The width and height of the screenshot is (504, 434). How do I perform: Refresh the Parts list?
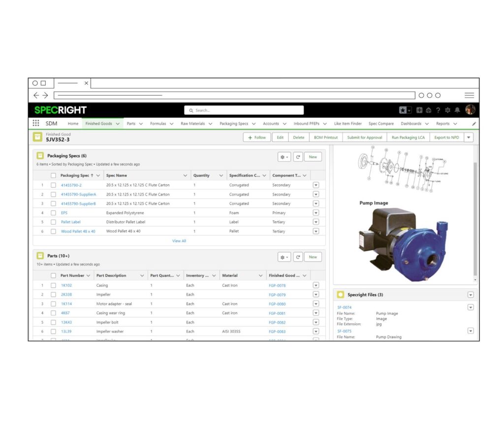298,257
